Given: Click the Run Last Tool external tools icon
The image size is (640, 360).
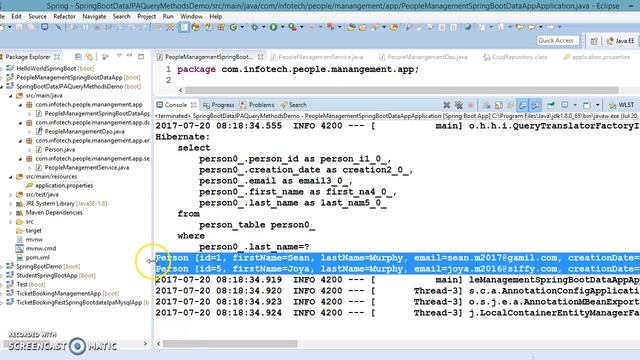Looking at the screenshot, I should [292, 27].
